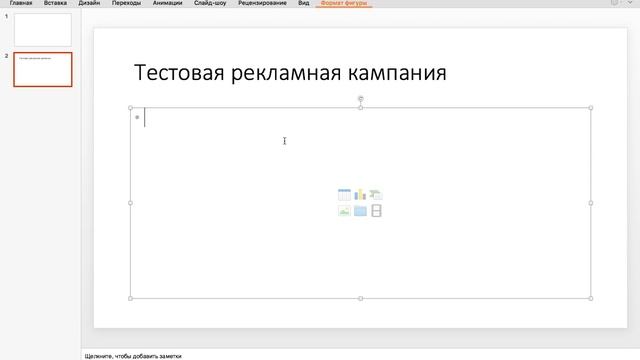
Task: Click the top-middle sizing handle of the placeholder
Action: tap(360, 108)
